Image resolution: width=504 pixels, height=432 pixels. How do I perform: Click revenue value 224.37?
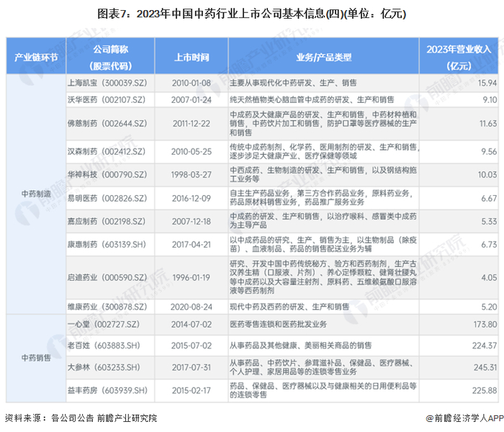485,346
